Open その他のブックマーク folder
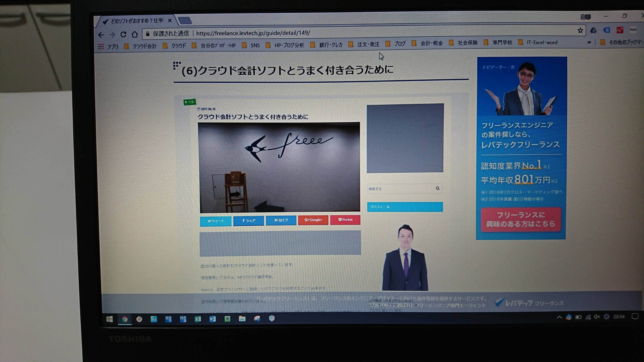 pos(622,42)
